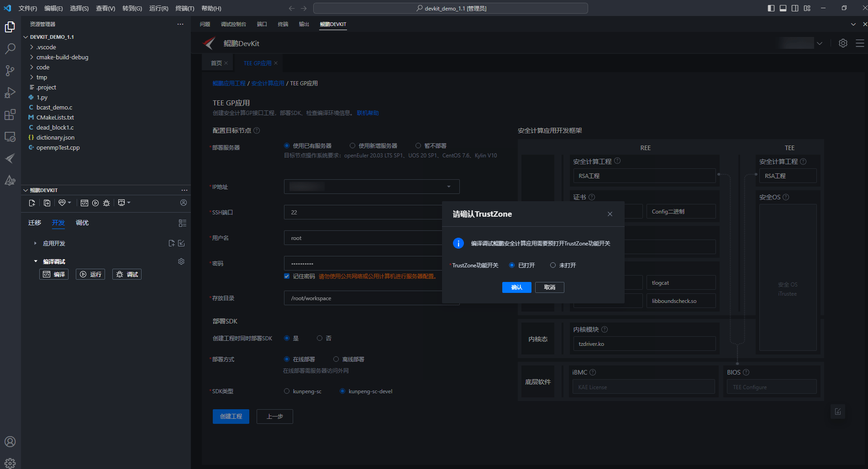Click help icon next to 配置目标节点
This screenshot has height=469, width=868.
tap(257, 130)
